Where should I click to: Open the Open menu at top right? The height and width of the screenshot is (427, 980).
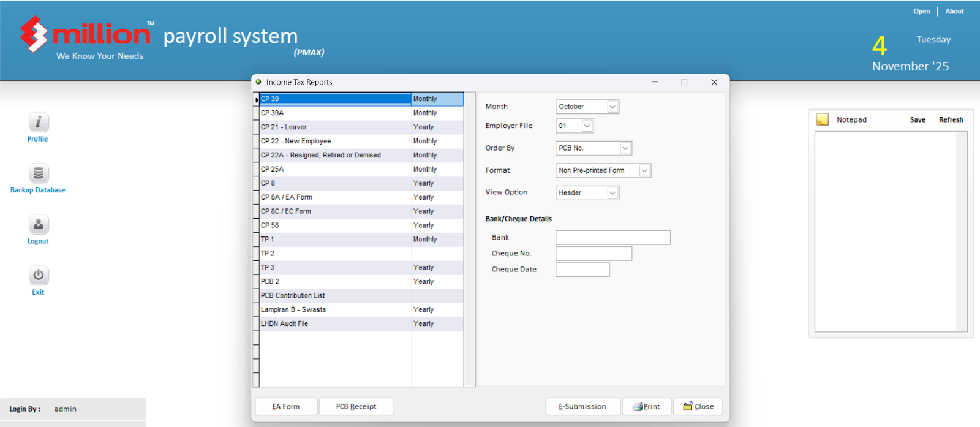coord(921,11)
